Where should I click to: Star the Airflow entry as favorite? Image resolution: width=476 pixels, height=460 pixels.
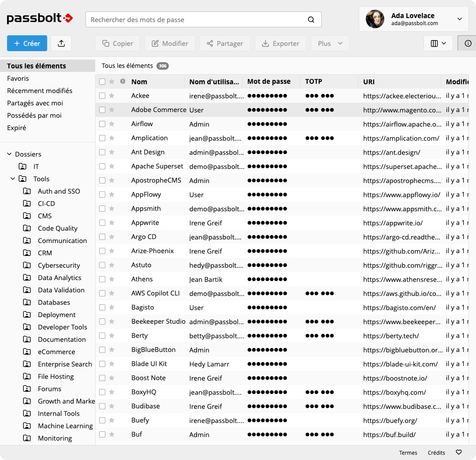112,124
